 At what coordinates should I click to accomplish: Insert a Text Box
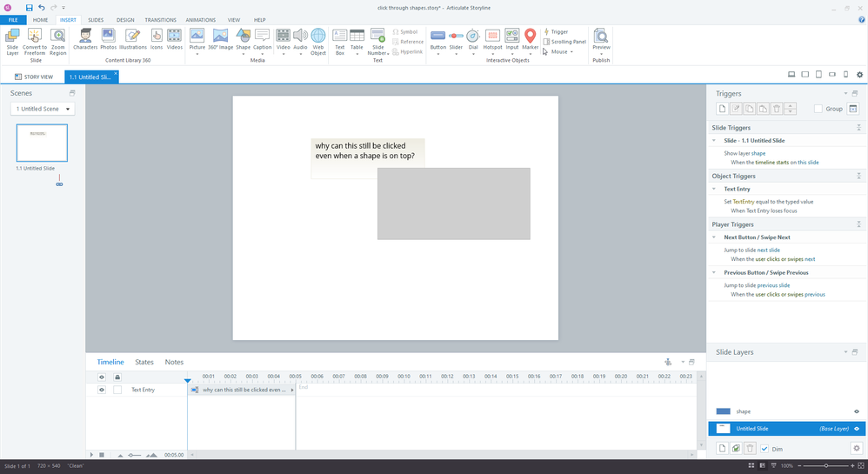pyautogui.click(x=340, y=41)
